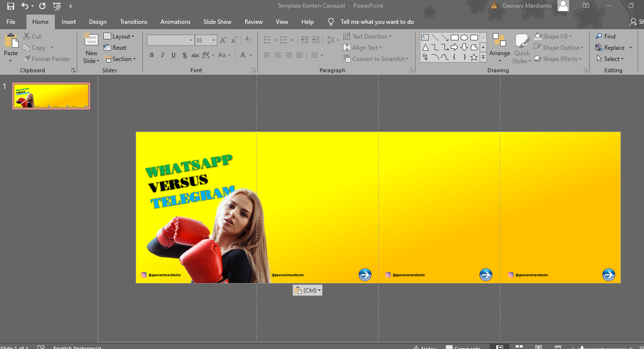
Task: Select slide 1 thumbnail in the slide panel
Action: click(51, 96)
